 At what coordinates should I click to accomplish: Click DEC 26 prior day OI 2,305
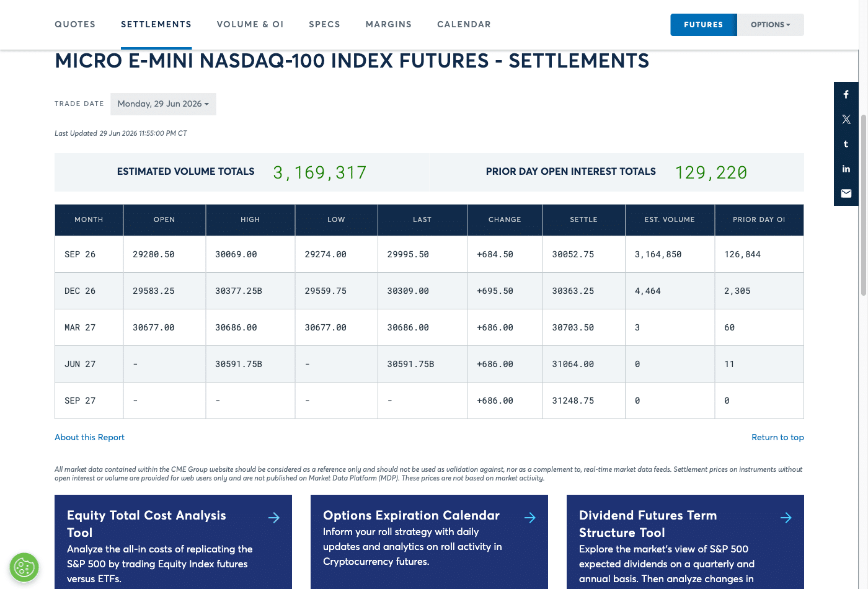click(x=737, y=291)
